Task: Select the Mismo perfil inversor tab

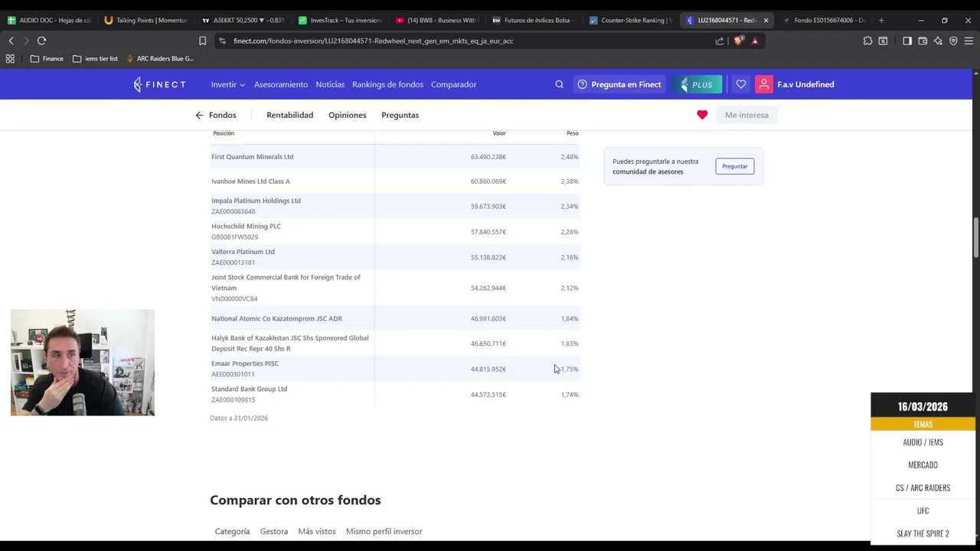Action: pos(384,531)
